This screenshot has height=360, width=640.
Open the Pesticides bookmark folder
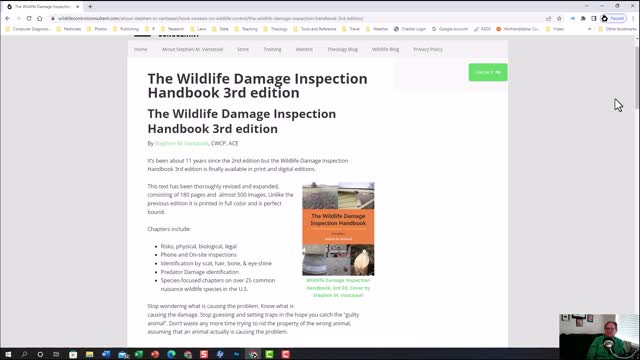pyautogui.click(x=69, y=29)
